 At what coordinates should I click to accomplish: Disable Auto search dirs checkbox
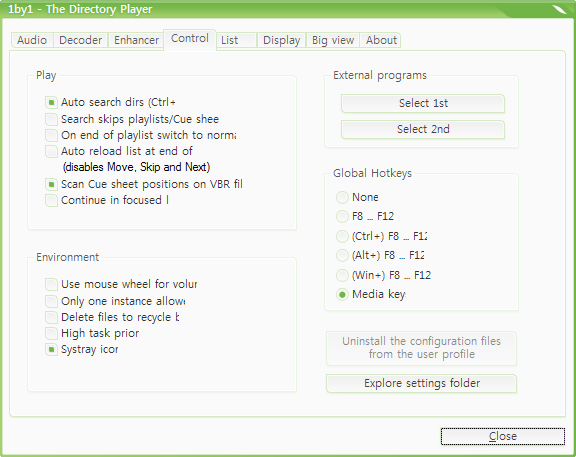(x=51, y=102)
